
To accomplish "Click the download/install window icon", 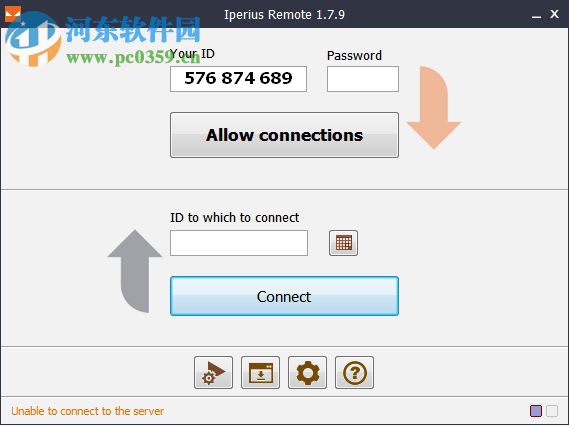I will [x=260, y=373].
